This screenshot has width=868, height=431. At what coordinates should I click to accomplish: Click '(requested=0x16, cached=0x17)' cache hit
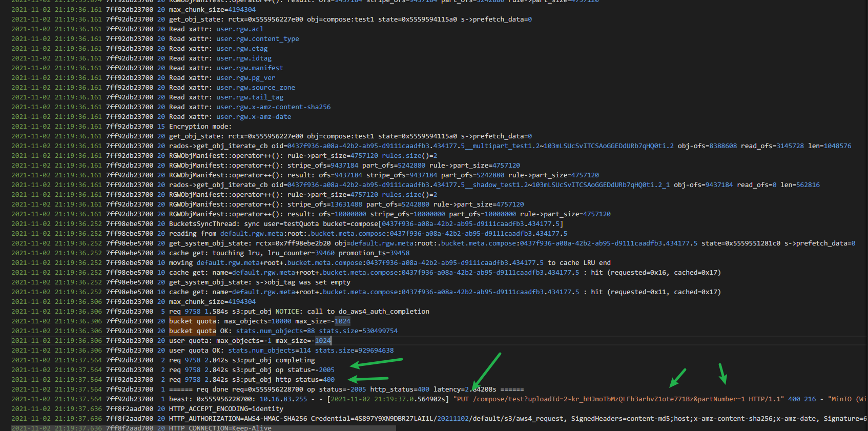(664, 273)
